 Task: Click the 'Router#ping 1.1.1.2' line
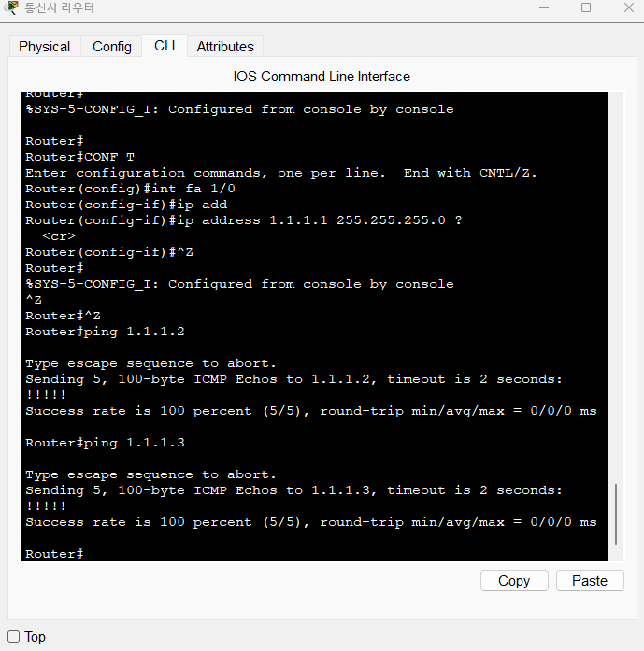[105, 332]
